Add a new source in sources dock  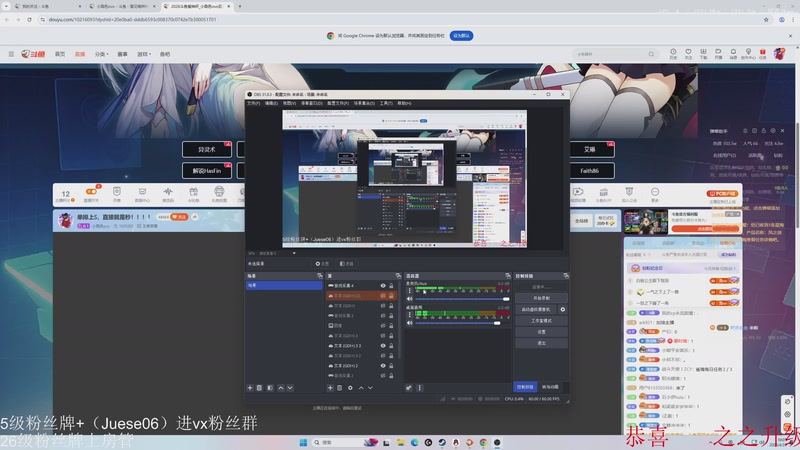[x=330, y=388]
